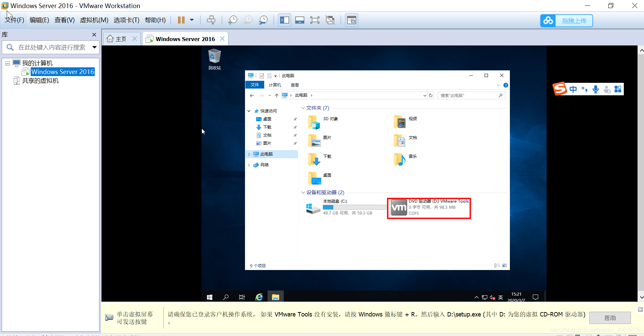Image resolution: width=644 pixels, height=336 pixels.
Task: Open the 文件 ribbon tab in Explorer
Action: pos(255,85)
